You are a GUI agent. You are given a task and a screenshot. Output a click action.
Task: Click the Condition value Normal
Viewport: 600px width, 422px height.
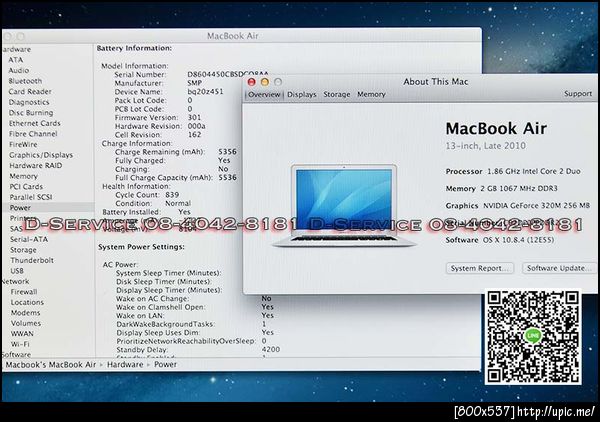pos(178,204)
